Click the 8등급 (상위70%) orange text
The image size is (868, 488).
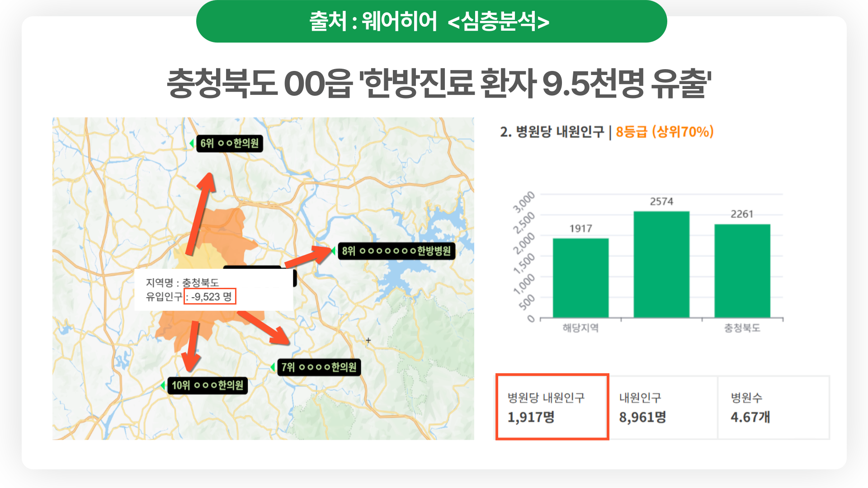click(665, 132)
